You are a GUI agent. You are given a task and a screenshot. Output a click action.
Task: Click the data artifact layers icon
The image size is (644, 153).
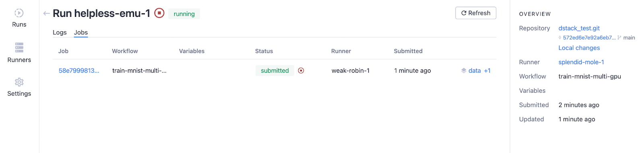(464, 71)
